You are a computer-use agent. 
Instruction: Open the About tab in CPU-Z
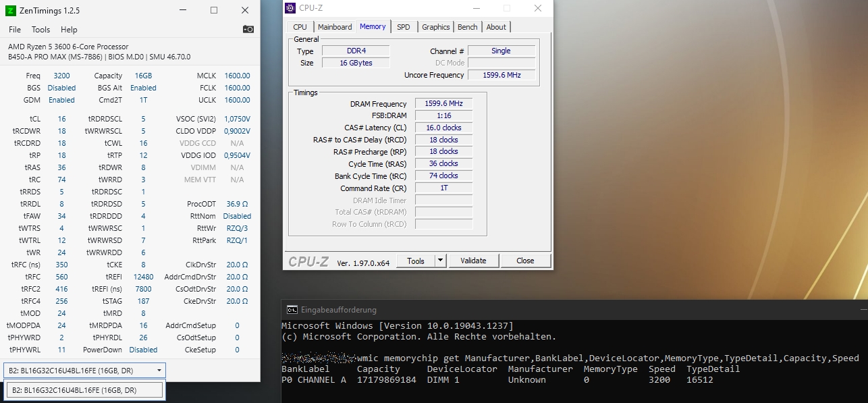496,27
